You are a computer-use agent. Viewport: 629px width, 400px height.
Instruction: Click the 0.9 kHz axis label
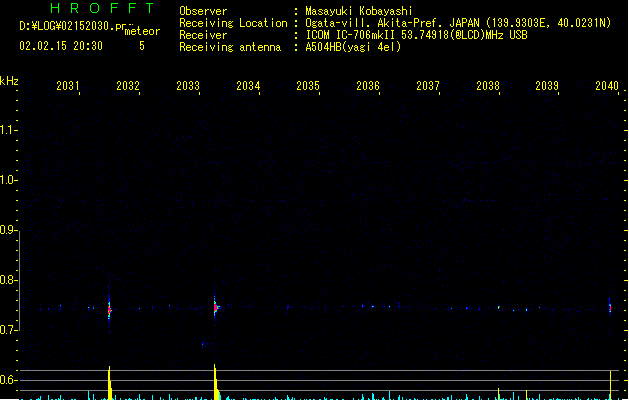click(x=7, y=230)
